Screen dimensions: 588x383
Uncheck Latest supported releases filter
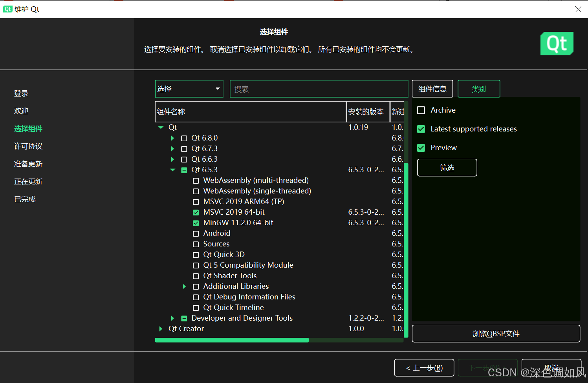[x=421, y=129]
